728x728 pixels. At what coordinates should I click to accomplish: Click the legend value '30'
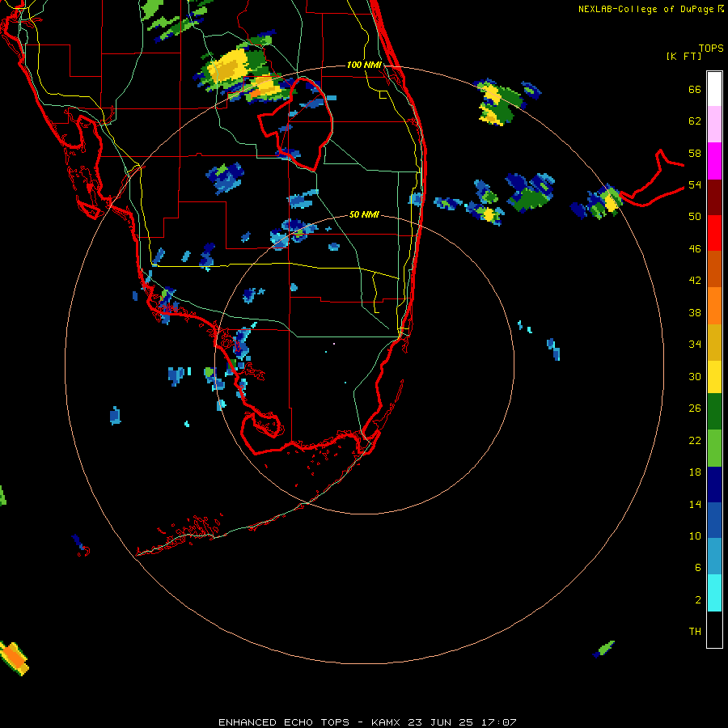pos(695,376)
